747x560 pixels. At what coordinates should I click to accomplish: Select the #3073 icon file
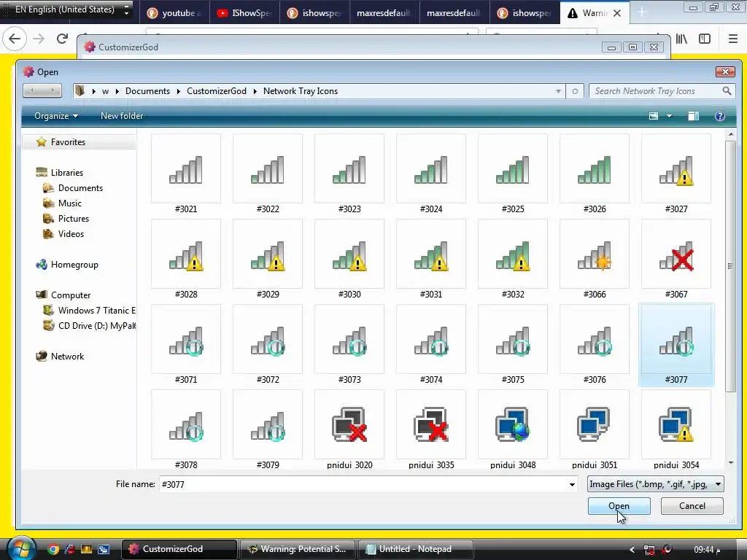click(349, 344)
